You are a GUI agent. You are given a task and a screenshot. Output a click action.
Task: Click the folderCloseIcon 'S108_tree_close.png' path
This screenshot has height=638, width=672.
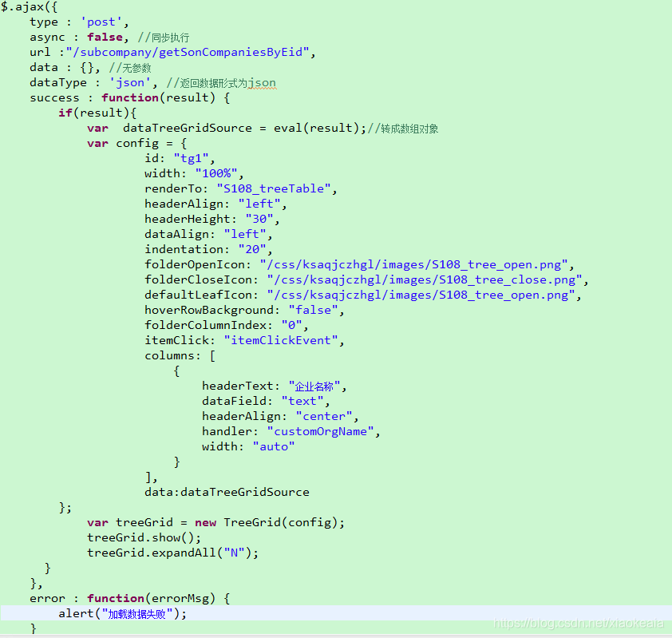(x=425, y=280)
